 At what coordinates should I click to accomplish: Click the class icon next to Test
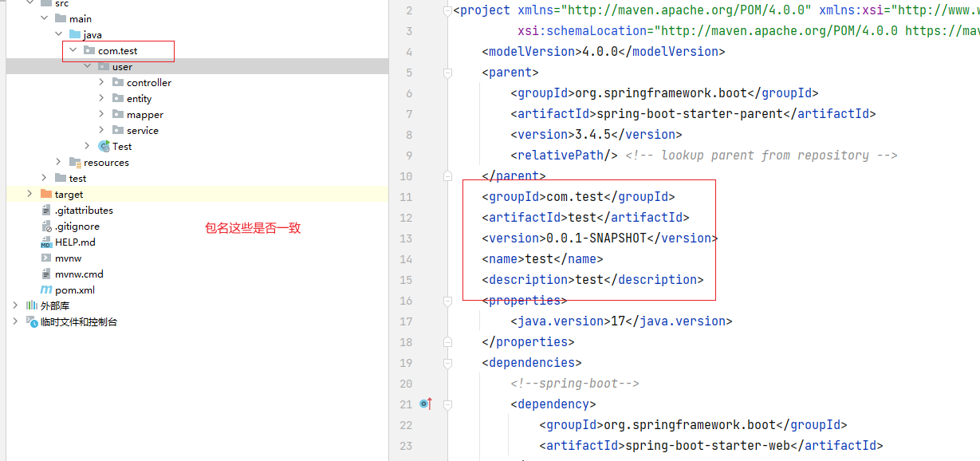[x=104, y=146]
